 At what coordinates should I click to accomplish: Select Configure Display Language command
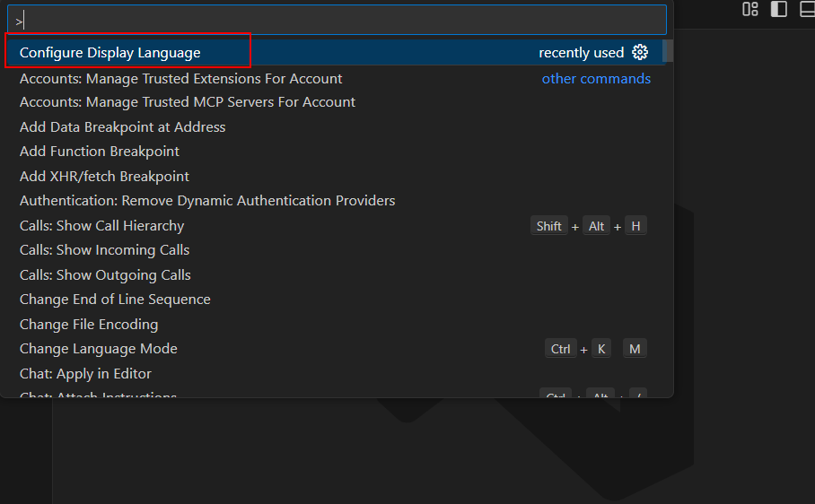tap(110, 53)
